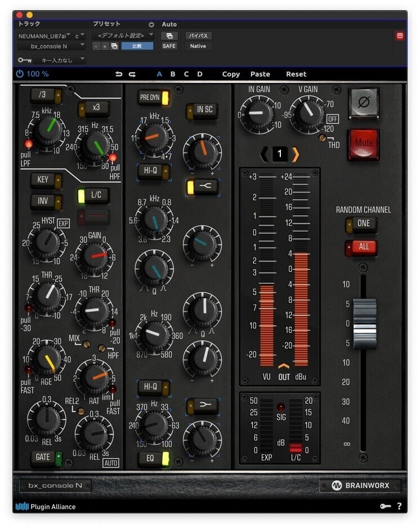Click the compressor GAIN knob
Screen dimensions: 420x528
coord(94,256)
